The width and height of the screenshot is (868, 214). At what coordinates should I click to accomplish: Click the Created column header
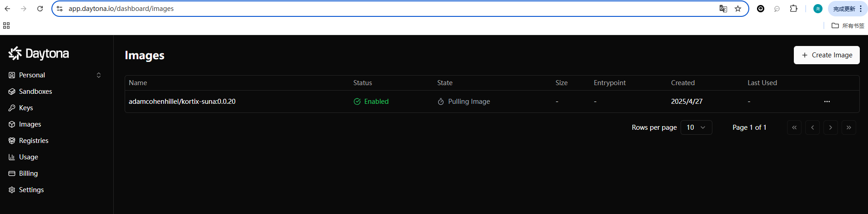[683, 83]
